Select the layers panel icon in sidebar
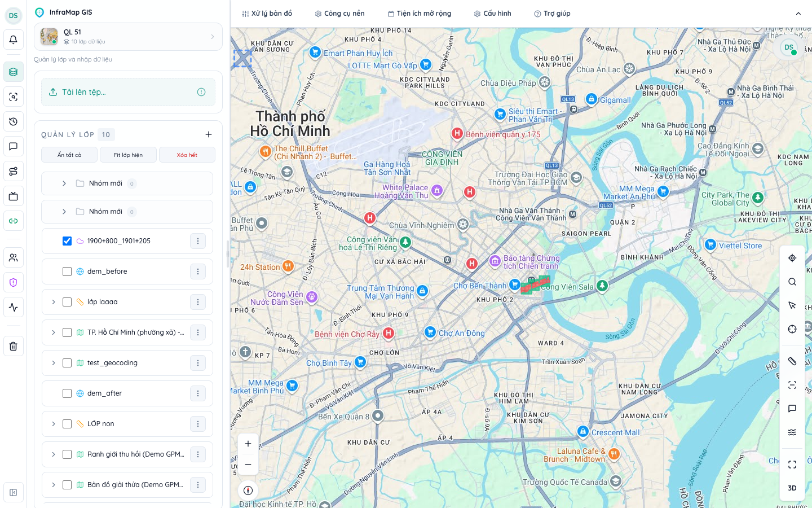 point(14,72)
